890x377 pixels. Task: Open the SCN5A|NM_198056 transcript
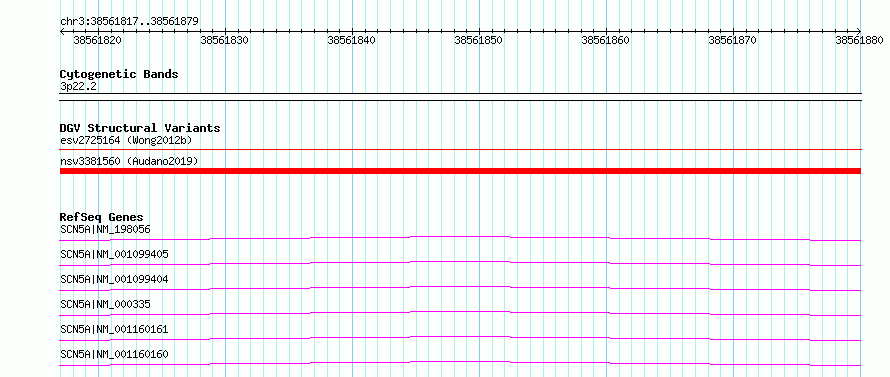[x=105, y=229]
